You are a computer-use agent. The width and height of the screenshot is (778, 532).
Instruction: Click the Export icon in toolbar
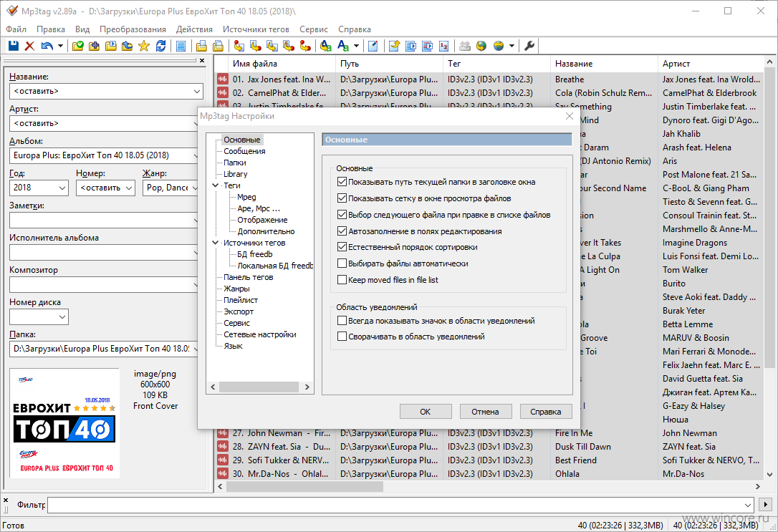pyautogui.click(x=394, y=46)
